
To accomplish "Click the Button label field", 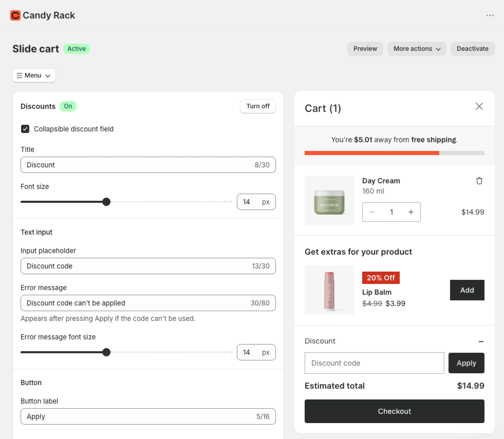I will [148, 416].
